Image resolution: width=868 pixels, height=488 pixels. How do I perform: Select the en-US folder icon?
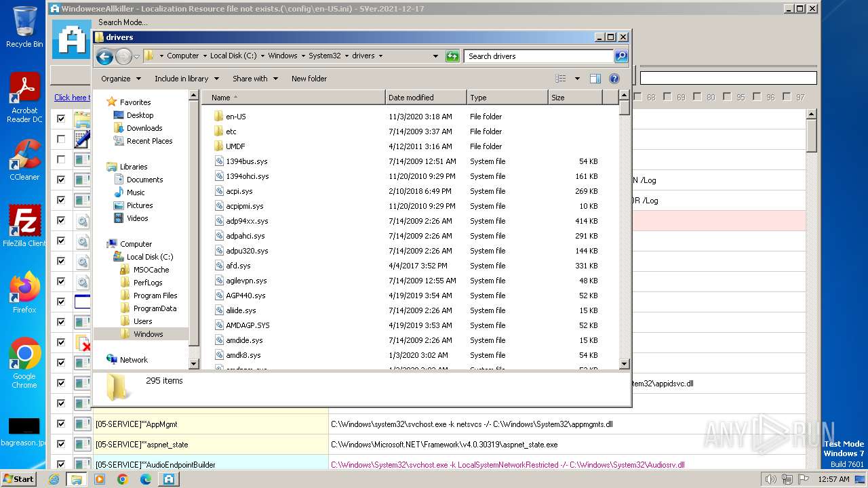pyautogui.click(x=218, y=117)
